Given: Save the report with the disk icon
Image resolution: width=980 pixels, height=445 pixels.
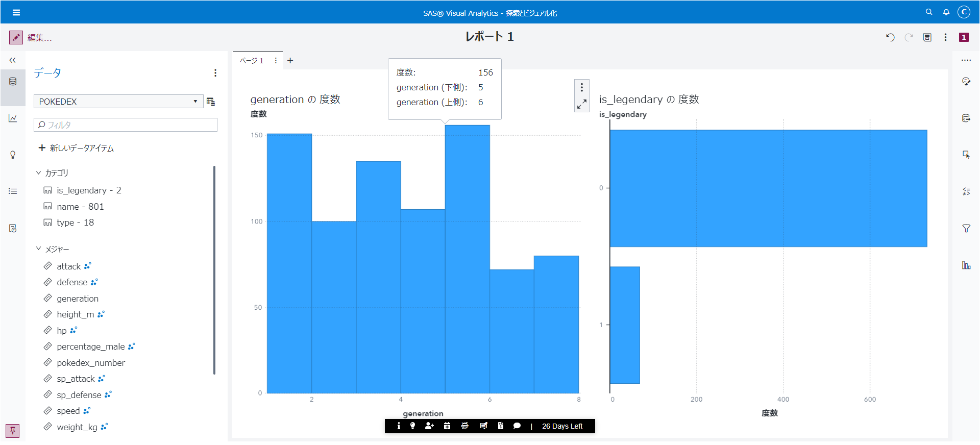Looking at the screenshot, I should point(927,37).
